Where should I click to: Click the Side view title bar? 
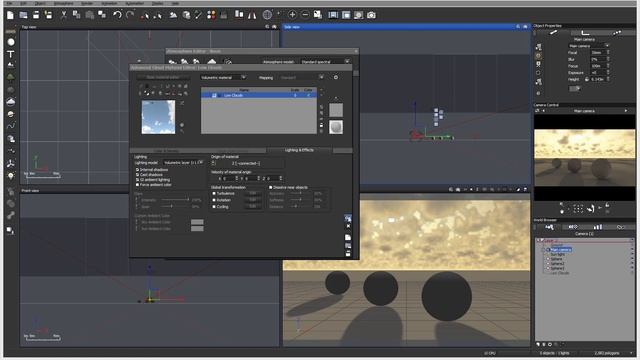406,27
